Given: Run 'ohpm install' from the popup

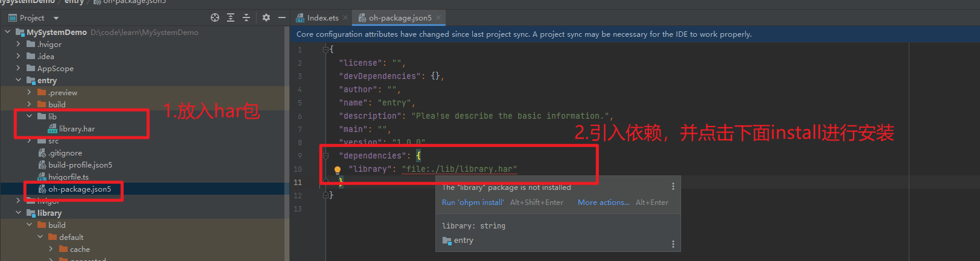Looking at the screenshot, I should pos(473,203).
